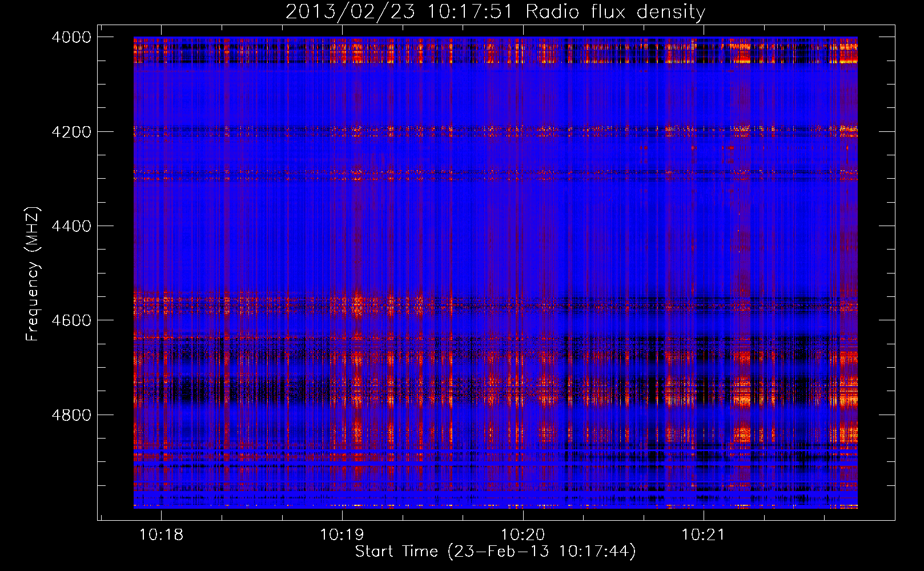Select the 4200 frequency tick label
924x571 pixels.
click(x=71, y=132)
